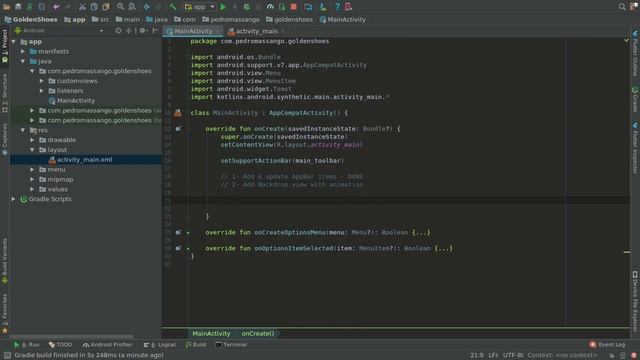
Task: Open the Run tool window tab
Action: (27, 345)
